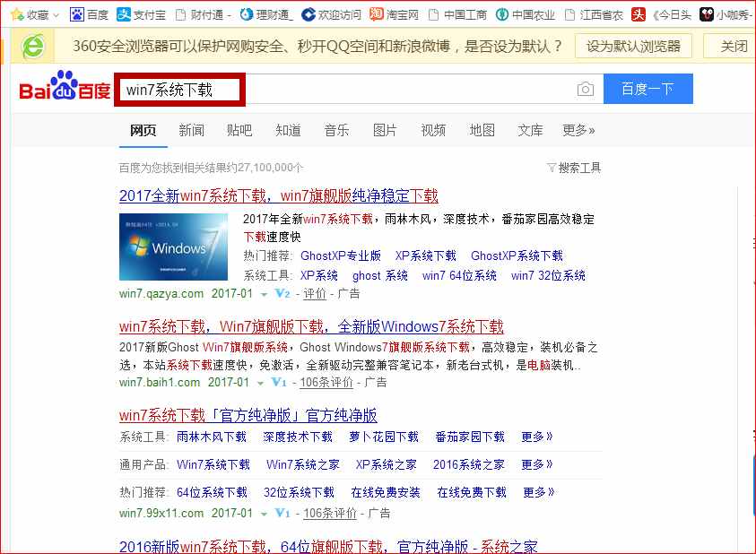Open 64位系统下载 link
The width and height of the screenshot is (756, 554).
point(213,493)
